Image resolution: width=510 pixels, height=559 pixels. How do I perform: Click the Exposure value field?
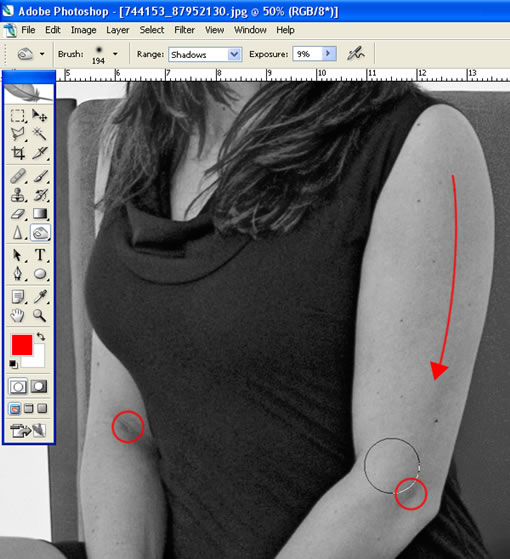tap(307, 54)
